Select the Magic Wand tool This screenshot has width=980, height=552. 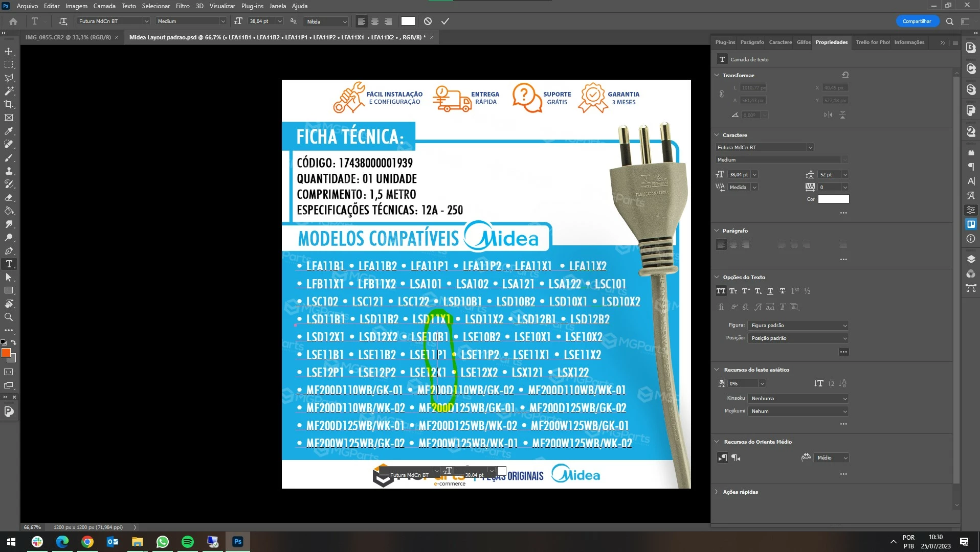9,91
